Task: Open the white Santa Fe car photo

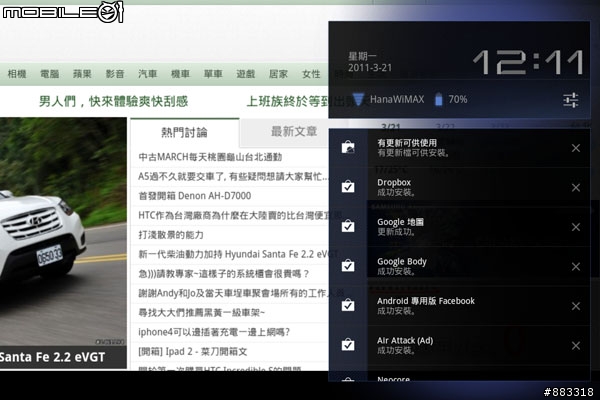Action: 63,232
